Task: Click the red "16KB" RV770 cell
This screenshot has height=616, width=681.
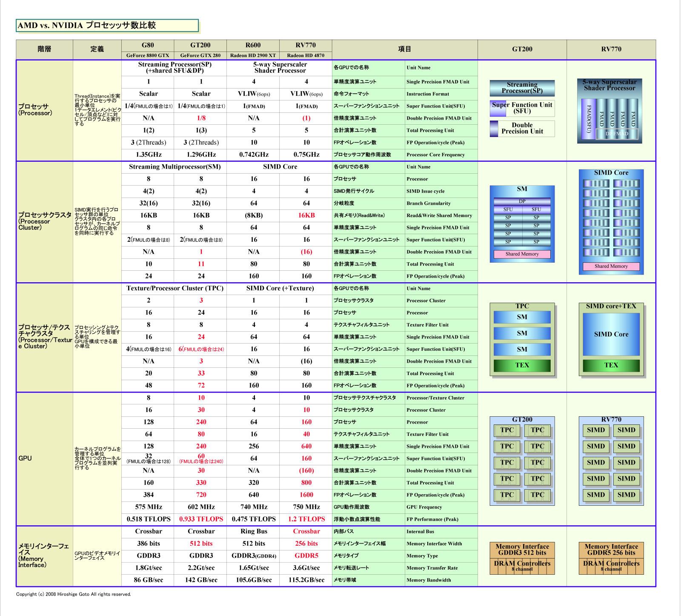Action: 306,215
